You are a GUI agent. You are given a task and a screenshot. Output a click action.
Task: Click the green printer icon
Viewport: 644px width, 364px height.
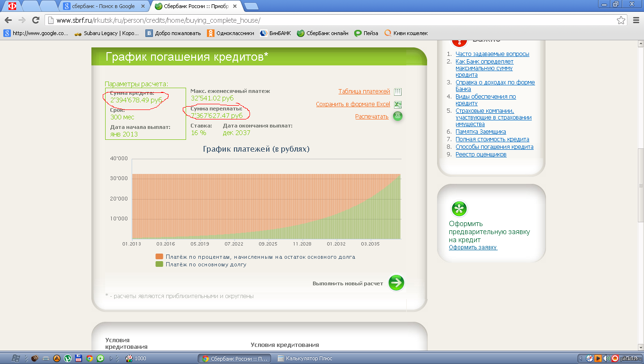[398, 116]
